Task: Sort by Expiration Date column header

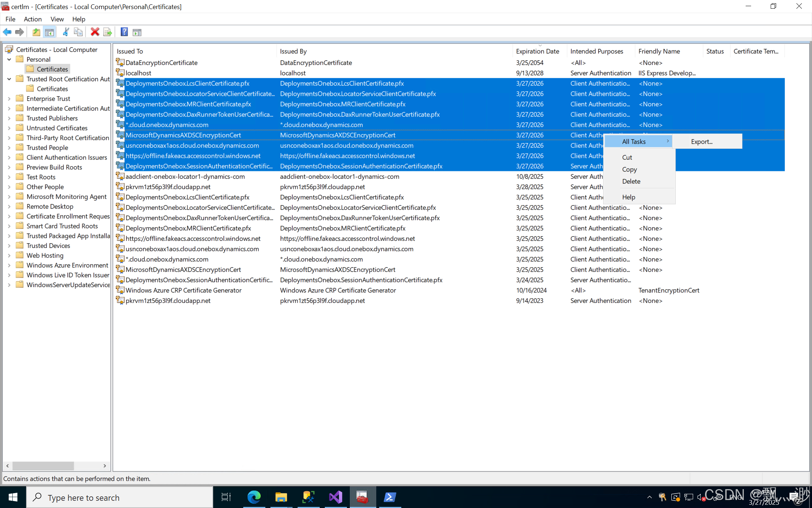Action: [538, 52]
